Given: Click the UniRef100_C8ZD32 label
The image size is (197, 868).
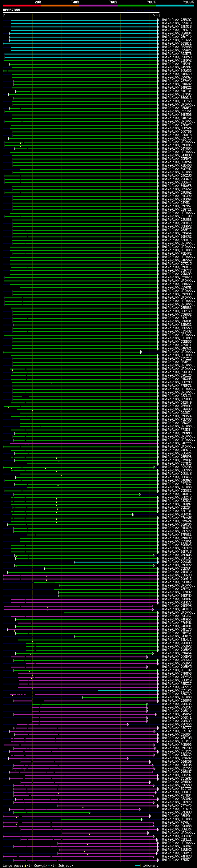Looking at the screenshot, I should point(177,501).
